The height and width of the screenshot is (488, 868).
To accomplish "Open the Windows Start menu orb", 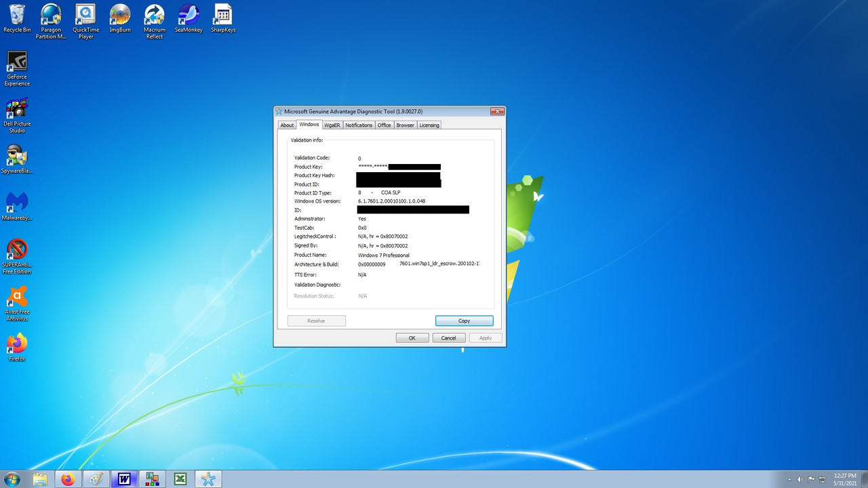I will click(12, 479).
